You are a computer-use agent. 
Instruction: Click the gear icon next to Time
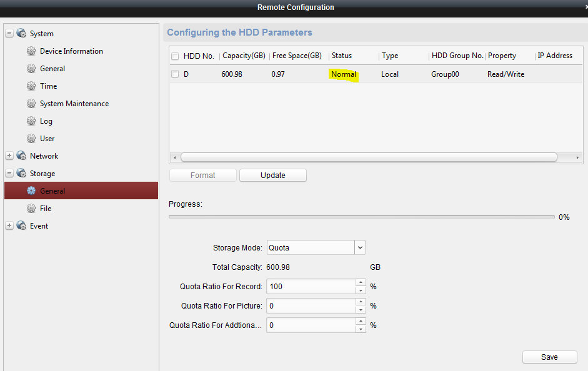click(31, 86)
